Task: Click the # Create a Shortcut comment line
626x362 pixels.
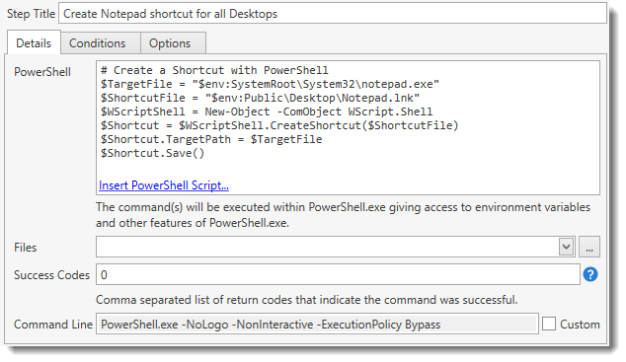Action: [x=214, y=70]
